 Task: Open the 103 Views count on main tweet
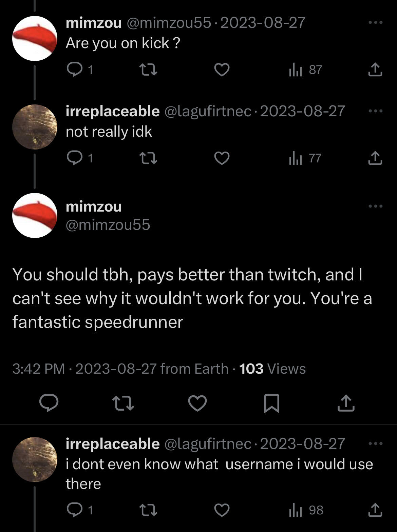click(x=272, y=369)
